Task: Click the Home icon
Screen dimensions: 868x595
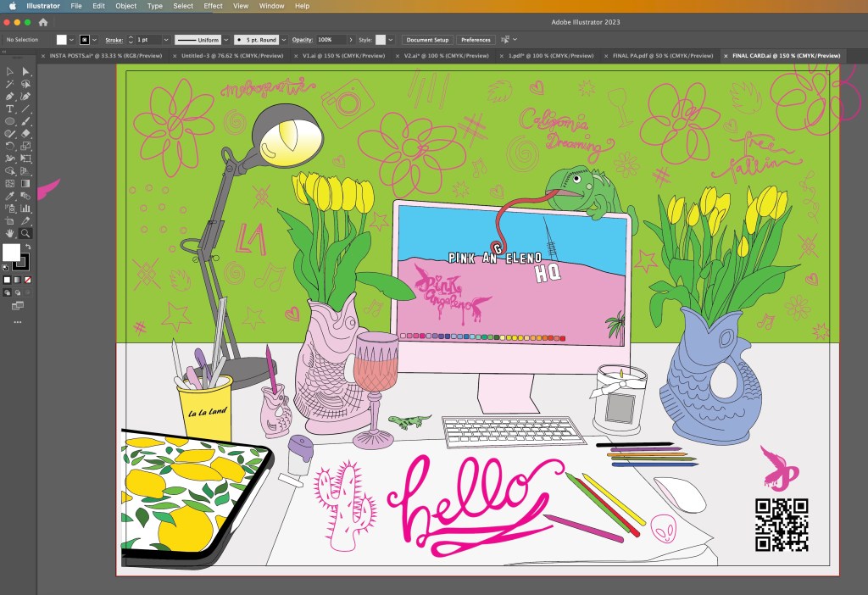Action: click(43, 22)
